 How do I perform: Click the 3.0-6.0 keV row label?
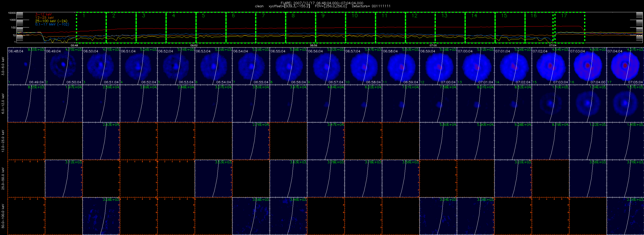coord(3,66)
